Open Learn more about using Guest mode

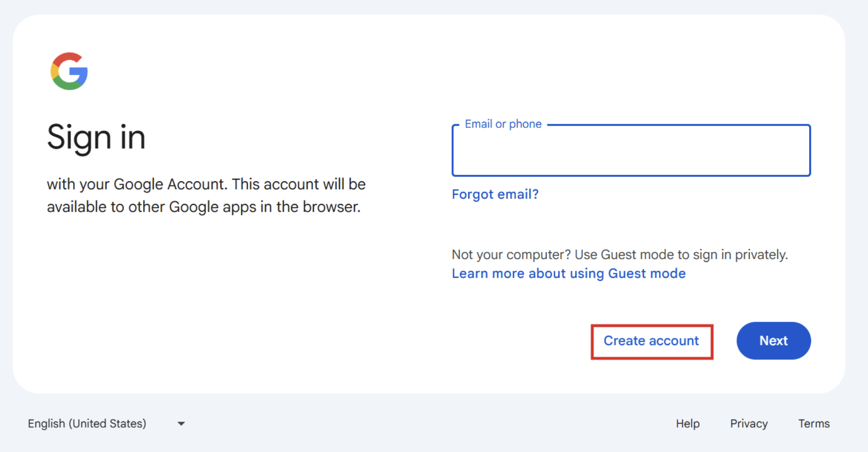(569, 273)
